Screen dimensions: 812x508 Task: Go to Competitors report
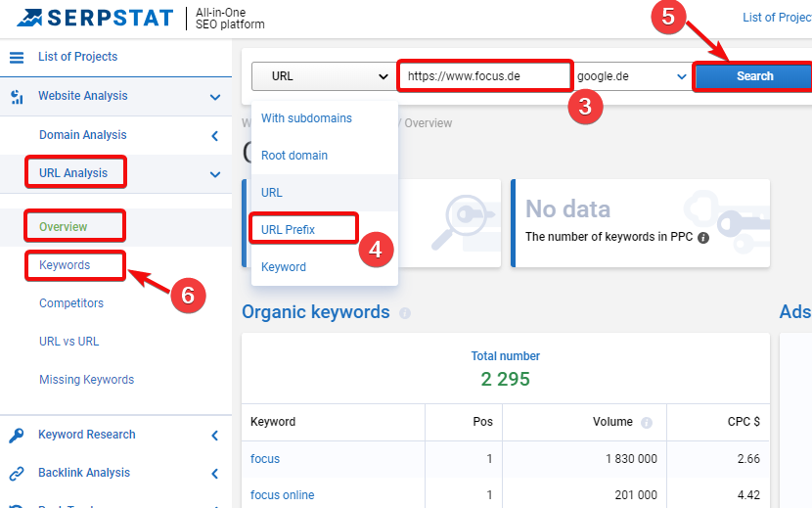pyautogui.click(x=71, y=303)
